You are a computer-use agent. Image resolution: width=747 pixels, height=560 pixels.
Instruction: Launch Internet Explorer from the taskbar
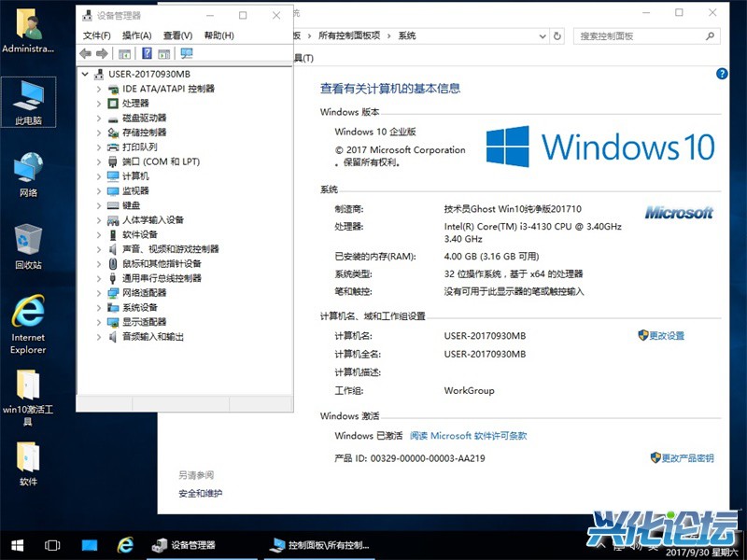(125, 545)
